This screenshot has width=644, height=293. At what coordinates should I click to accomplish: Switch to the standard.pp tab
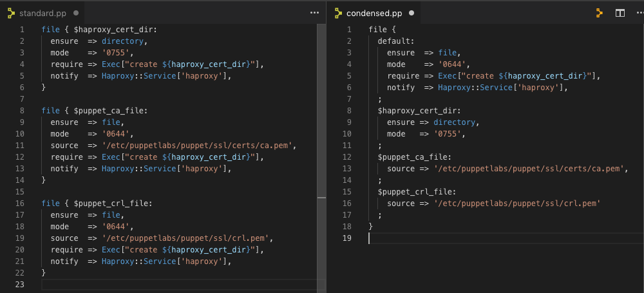pos(43,13)
